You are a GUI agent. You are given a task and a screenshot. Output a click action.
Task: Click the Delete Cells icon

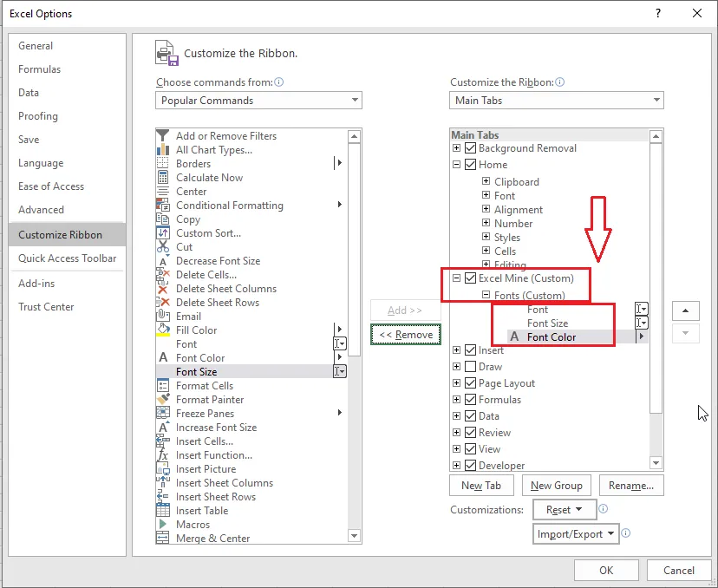tap(162, 274)
